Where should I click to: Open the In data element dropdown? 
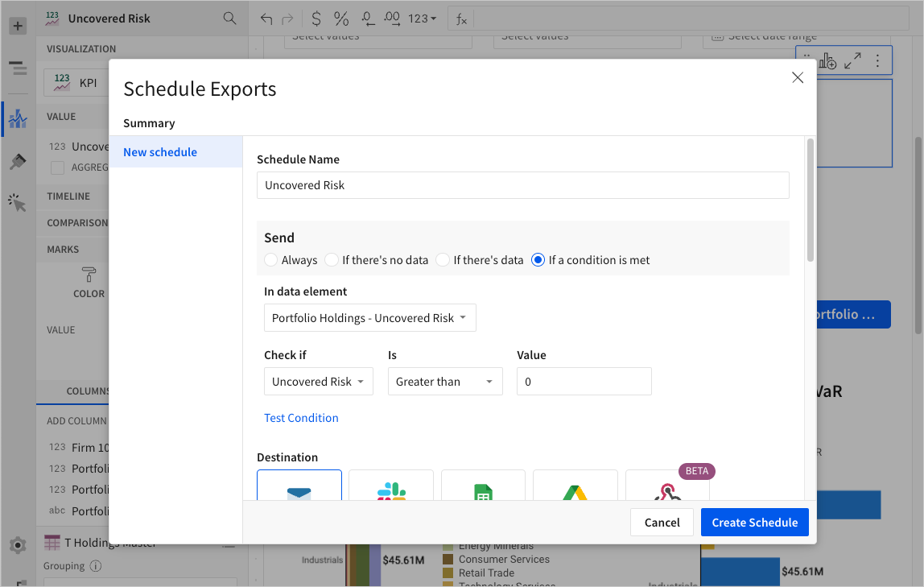(x=369, y=318)
